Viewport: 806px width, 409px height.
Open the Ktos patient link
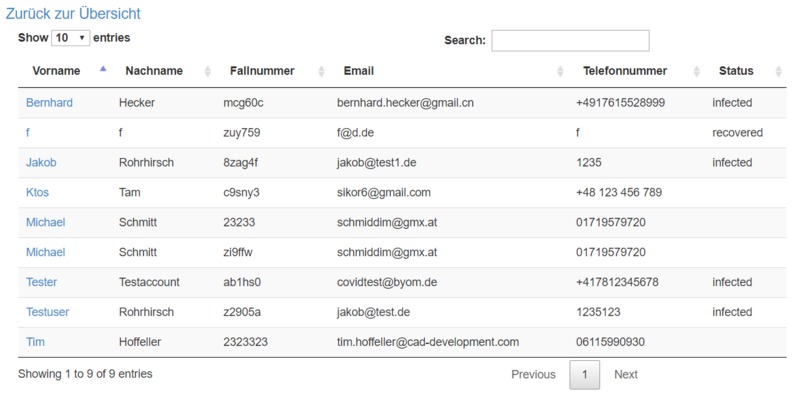coord(38,192)
